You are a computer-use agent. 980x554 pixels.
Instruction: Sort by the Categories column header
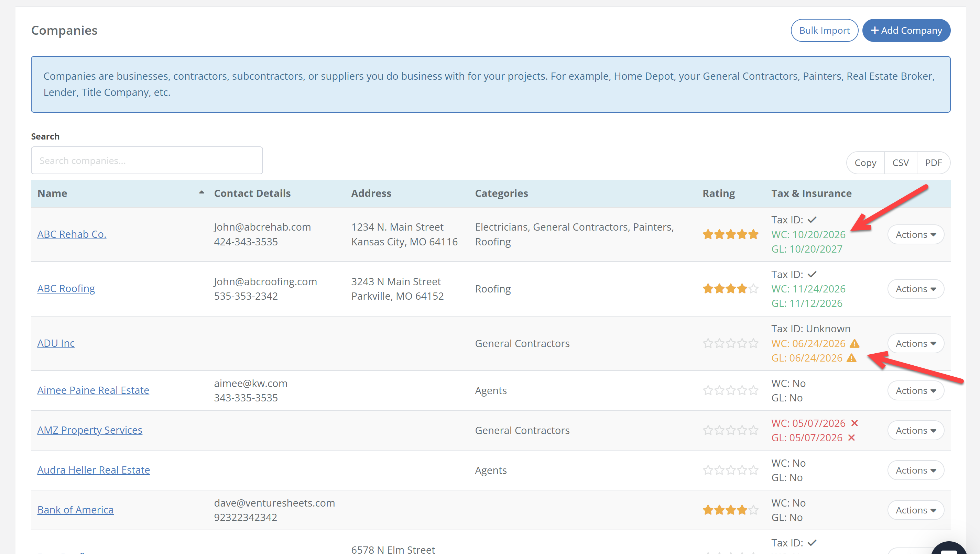pyautogui.click(x=501, y=193)
